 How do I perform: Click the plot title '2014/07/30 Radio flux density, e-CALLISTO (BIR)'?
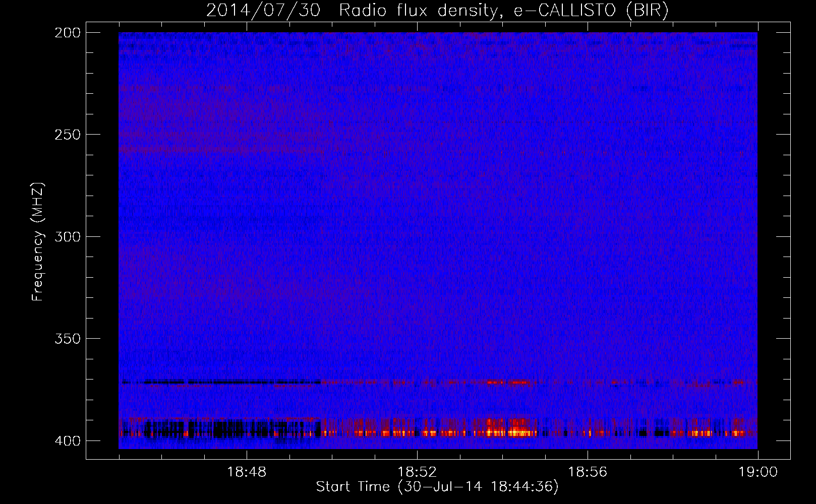click(437, 10)
